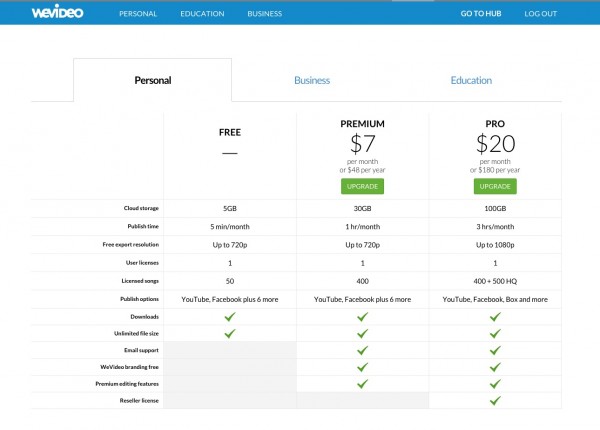The height and width of the screenshot is (430, 600).
Task: Click UPGRADE button under Premium plan
Action: click(362, 186)
